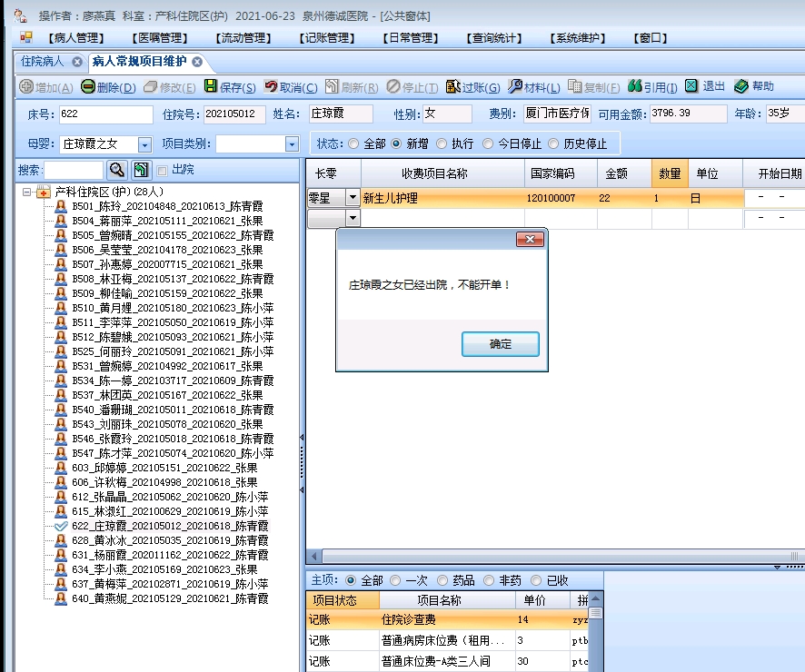Select tree row 631_杨丽霞
The height and width of the screenshot is (672, 805).
click(170, 555)
